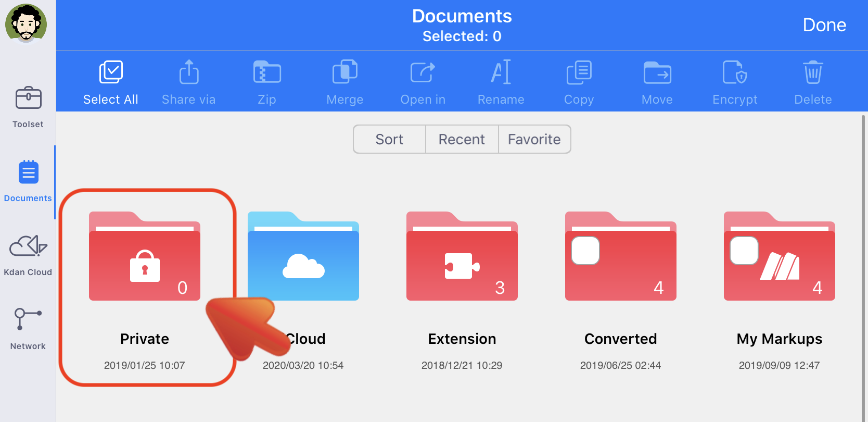The image size is (868, 422).
Task: Switch to the Sort tab
Action: (x=389, y=139)
